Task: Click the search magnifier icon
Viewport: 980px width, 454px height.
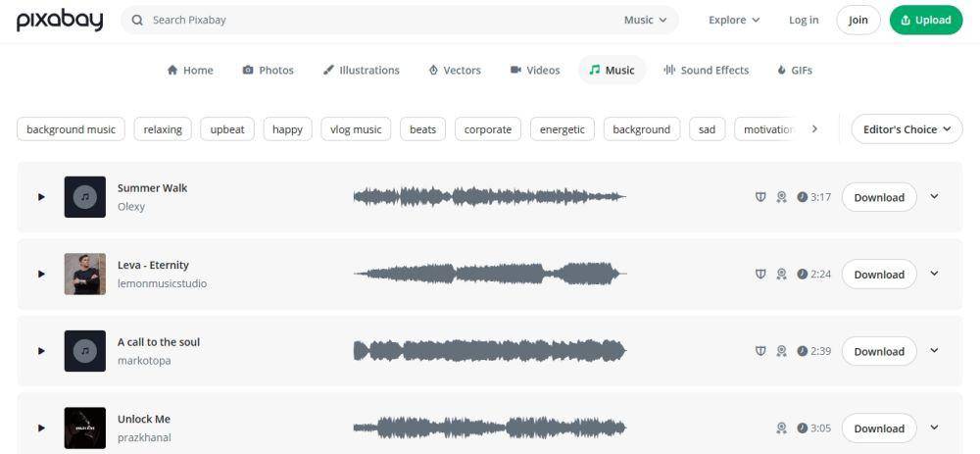Action: tap(137, 20)
